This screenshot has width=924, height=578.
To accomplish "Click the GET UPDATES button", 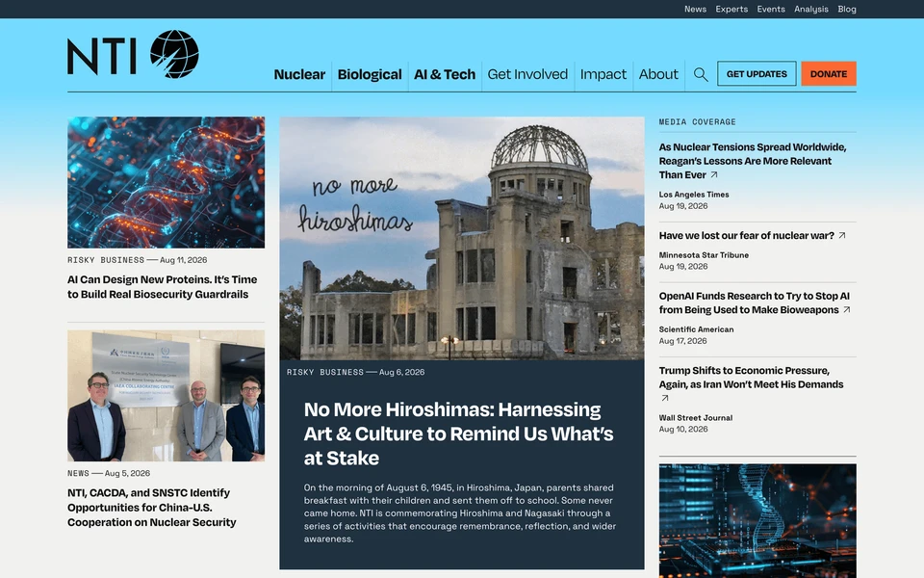I will 757,74.
